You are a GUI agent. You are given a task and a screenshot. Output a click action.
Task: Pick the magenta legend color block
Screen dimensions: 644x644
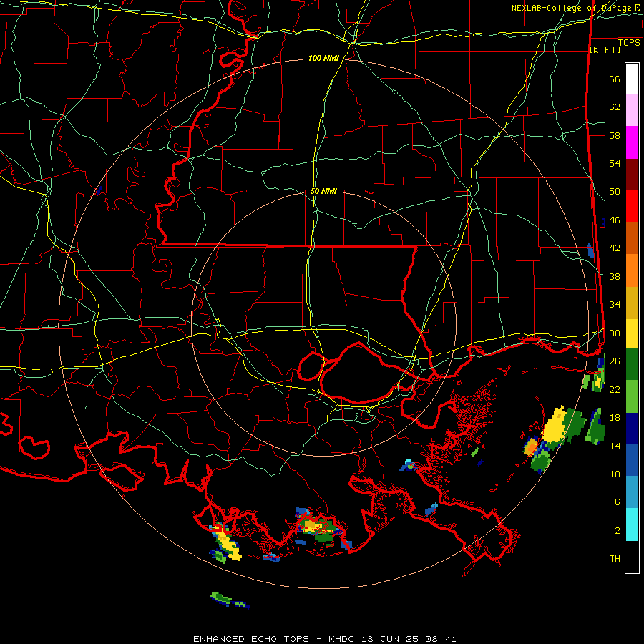pos(632,142)
